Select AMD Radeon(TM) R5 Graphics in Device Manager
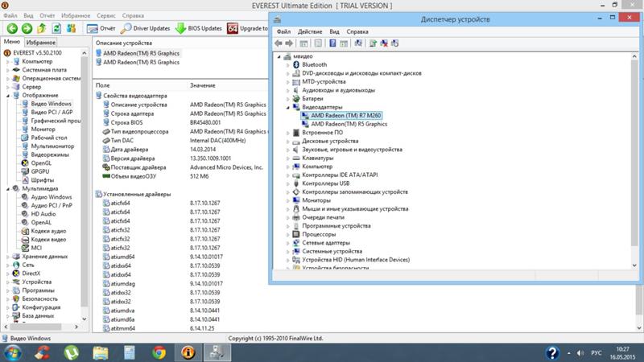 point(349,124)
